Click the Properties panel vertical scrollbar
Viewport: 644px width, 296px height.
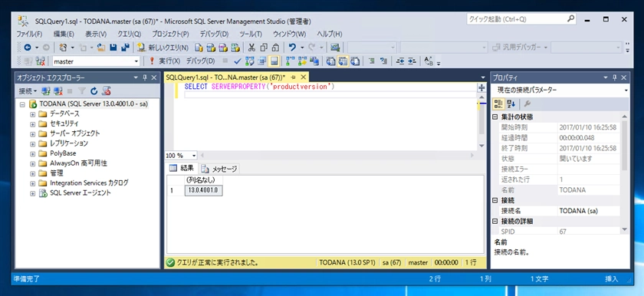pyautogui.click(x=625, y=173)
